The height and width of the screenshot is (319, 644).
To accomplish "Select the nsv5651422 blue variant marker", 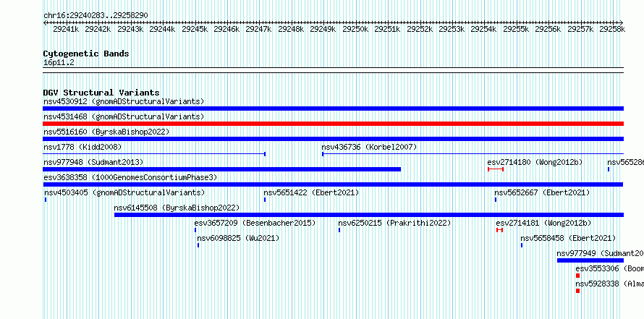I will coord(265,200).
